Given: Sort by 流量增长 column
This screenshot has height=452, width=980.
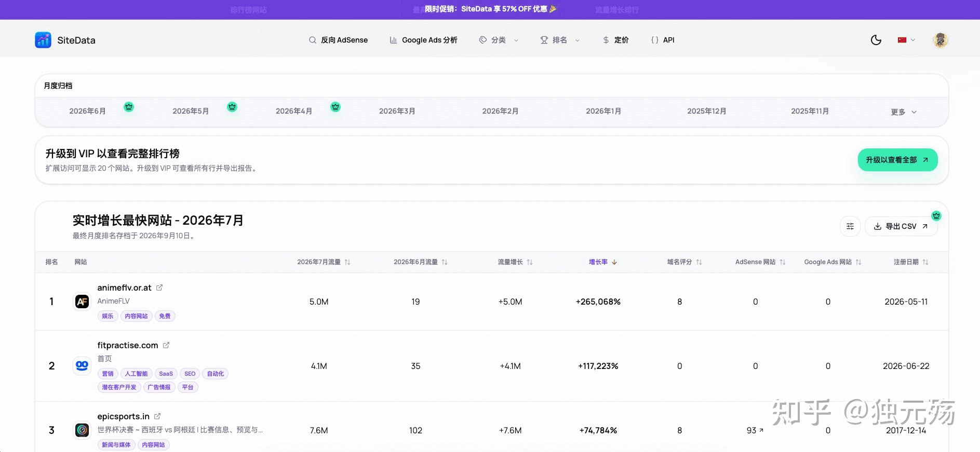Looking at the screenshot, I should (x=515, y=262).
